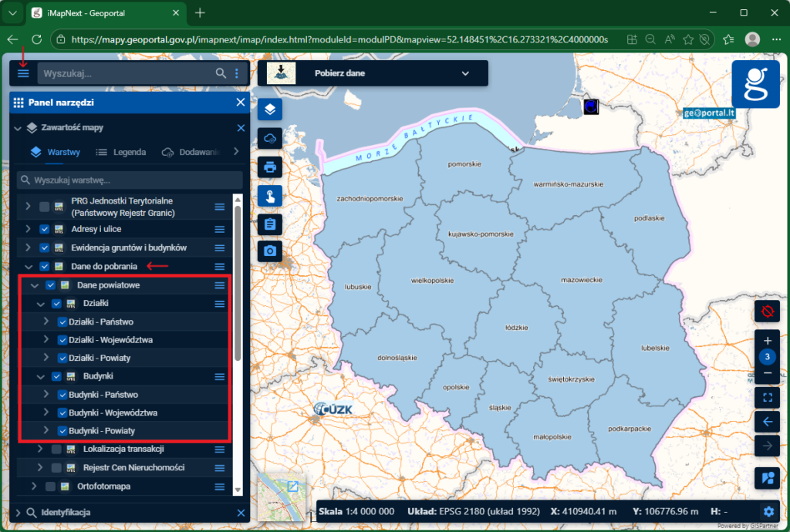Enable the Ortofotomapa layer checkbox
This screenshot has width=790, height=532.
tap(51, 487)
